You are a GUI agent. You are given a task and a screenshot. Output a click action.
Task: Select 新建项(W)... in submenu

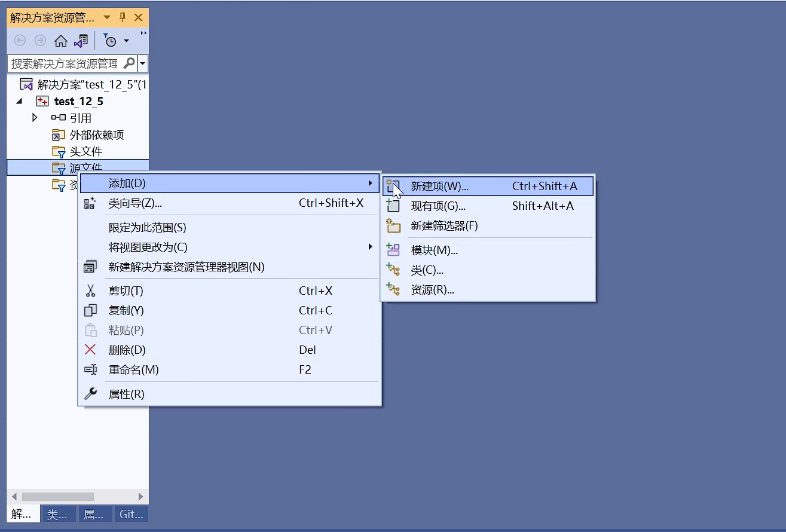click(488, 186)
